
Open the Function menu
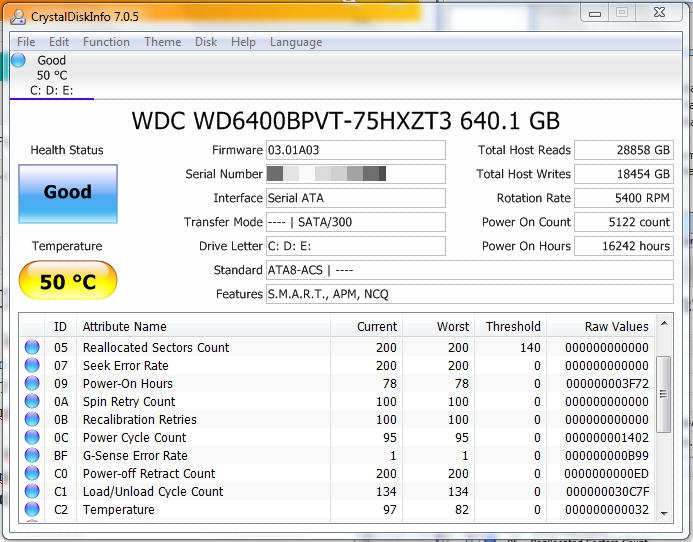[107, 42]
